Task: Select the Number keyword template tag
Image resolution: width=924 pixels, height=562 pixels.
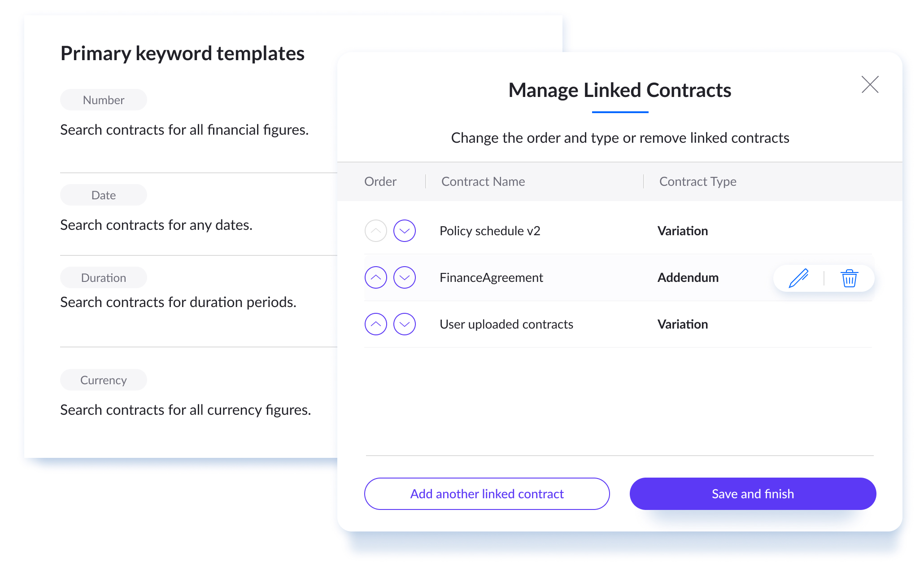Action: pyautogui.click(x=104, y=100)
